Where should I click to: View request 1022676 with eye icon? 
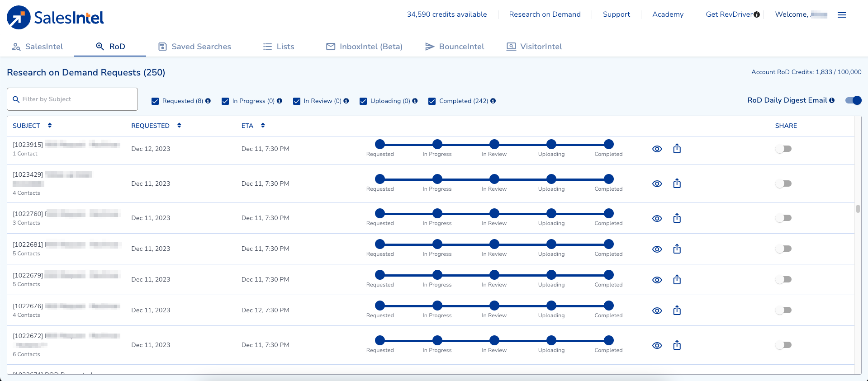click(x=657, y=310)
